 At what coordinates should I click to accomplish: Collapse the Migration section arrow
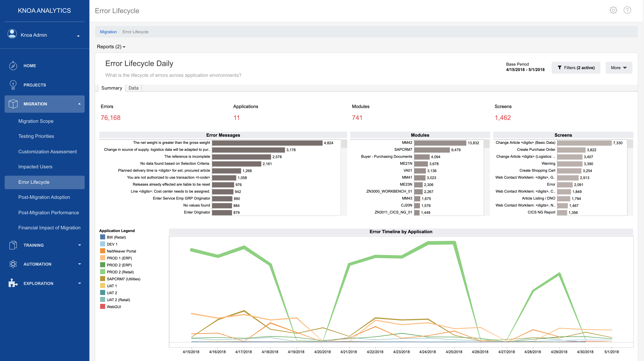pyautogui.click(x=79, y=104)
